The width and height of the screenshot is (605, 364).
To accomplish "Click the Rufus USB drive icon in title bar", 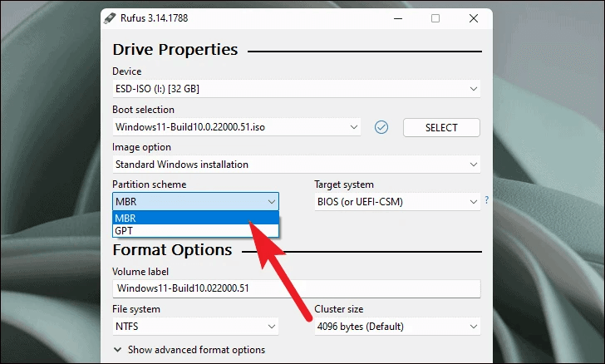I will click(109, 18).
